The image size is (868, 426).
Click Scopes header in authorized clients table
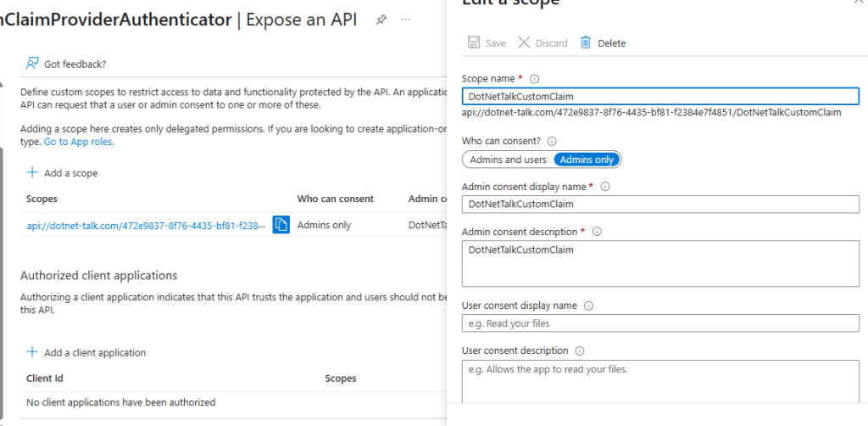[341, 378]
